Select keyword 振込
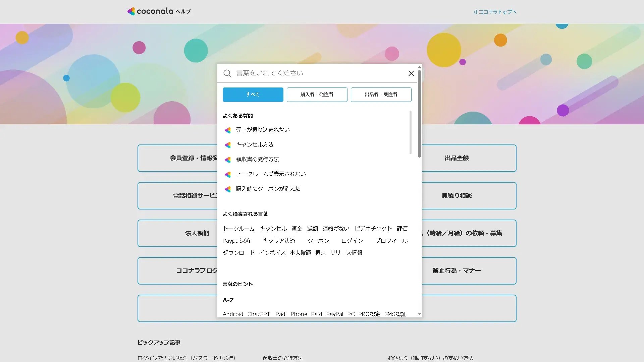 (320, 253)
